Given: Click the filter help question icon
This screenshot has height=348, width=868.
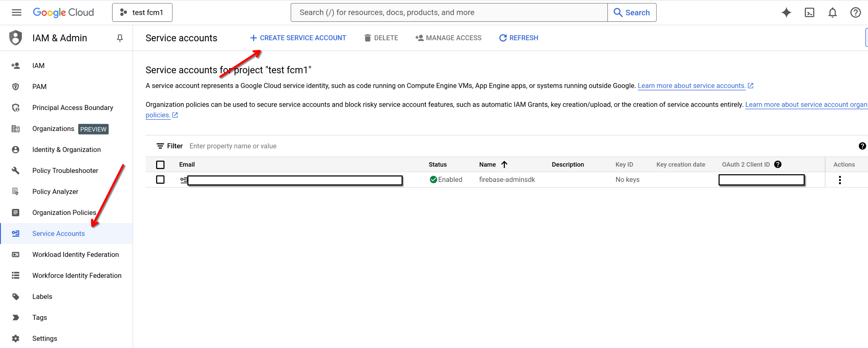Looking at the screenshot, I should (x=862, y=146).
